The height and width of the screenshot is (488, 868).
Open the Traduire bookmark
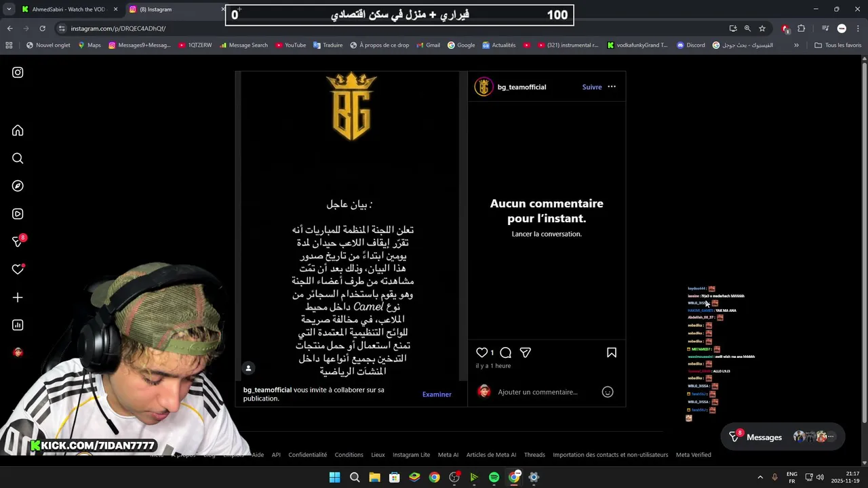[328, 45]
